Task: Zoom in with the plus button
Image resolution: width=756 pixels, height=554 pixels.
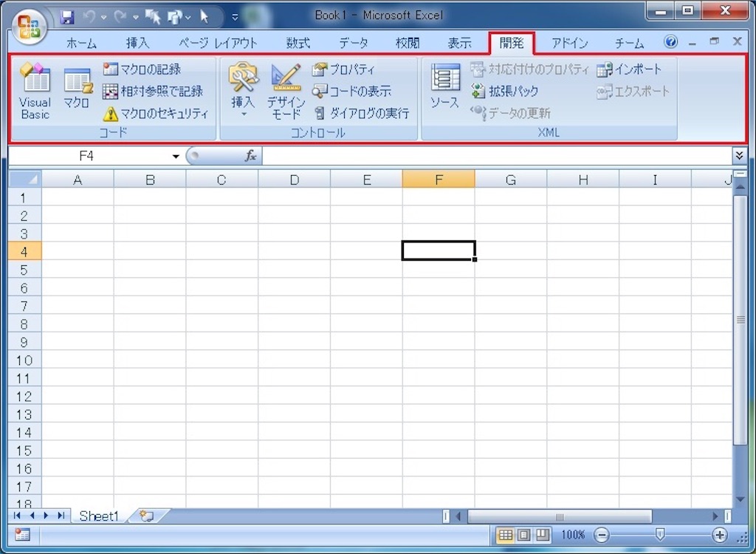Action: click(x=720, y=535)
